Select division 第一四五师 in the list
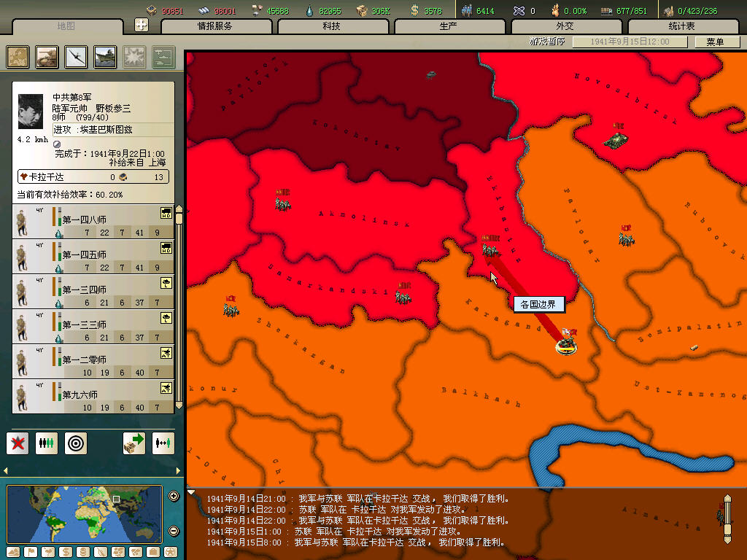This screenshot has height=560, width=747. [x=93, y=256]
